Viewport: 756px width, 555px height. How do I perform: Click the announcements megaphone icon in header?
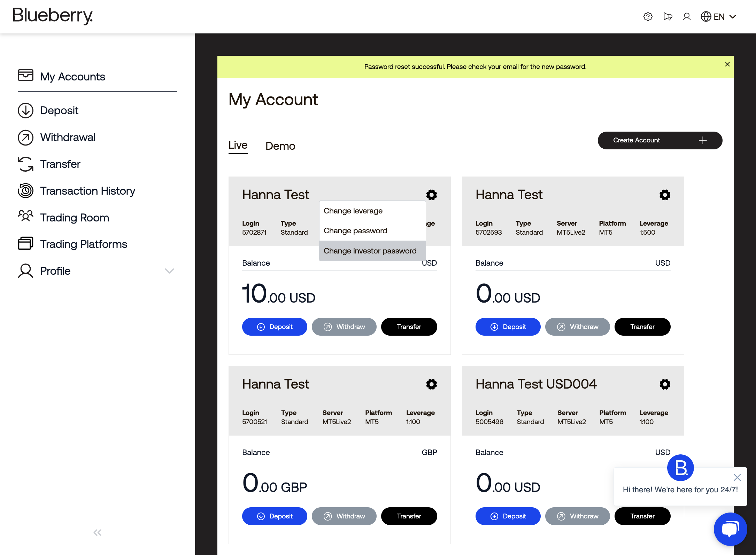coord(668,17)
